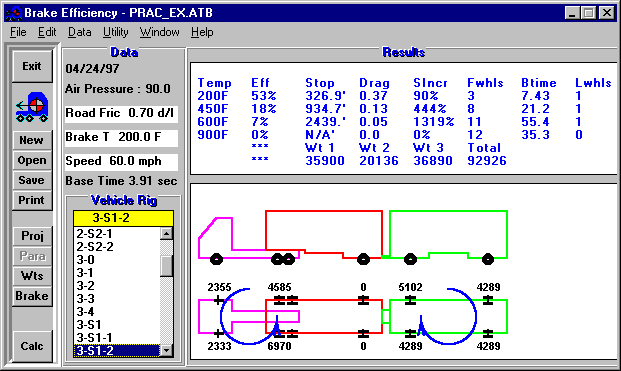Click the truck center-of-gravity icon in sidebar
The image size is (621, 371).
tap(32, 107)
